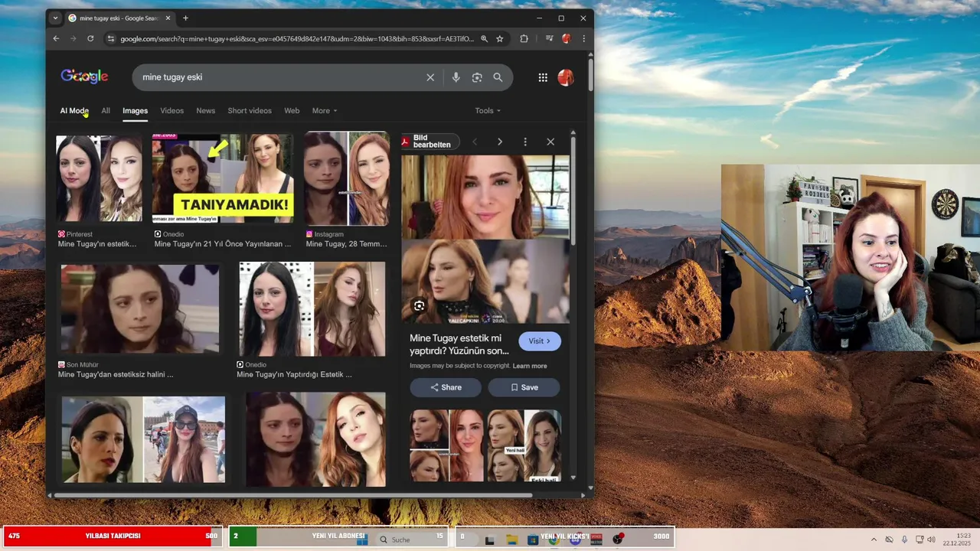
Task: Show hidden tray icons with the up chevron
Action: (x=873, y=540)
